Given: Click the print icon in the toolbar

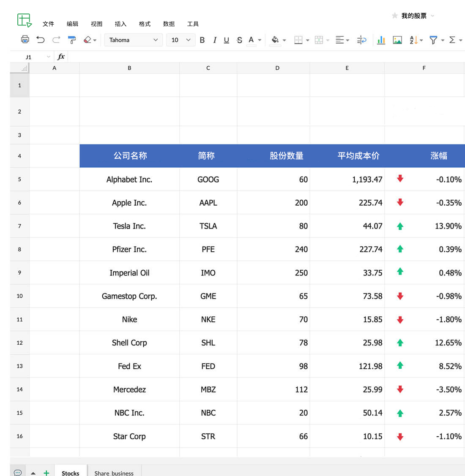Looking at the screenshot, I should (25, 40).
